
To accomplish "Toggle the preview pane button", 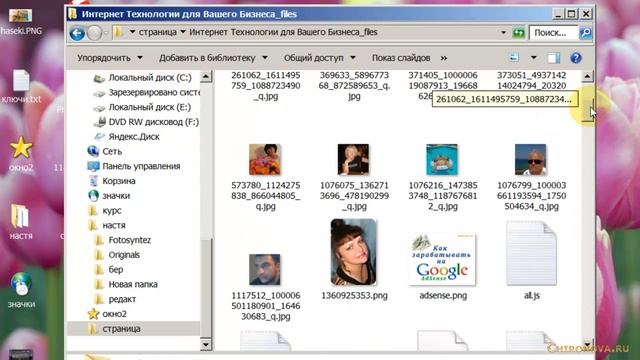I will (x=553, y=58).
